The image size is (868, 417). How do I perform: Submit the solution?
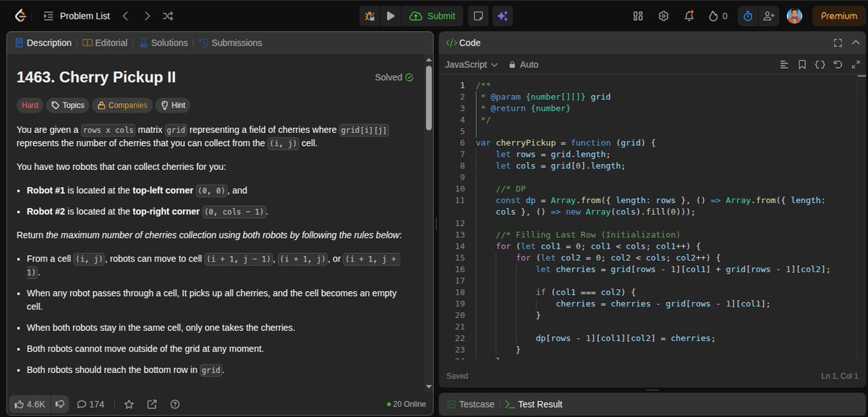433,16
